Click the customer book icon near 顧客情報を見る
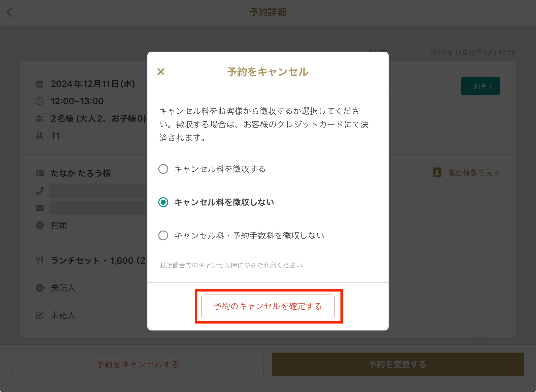The image size is (536, 392). 437,172
